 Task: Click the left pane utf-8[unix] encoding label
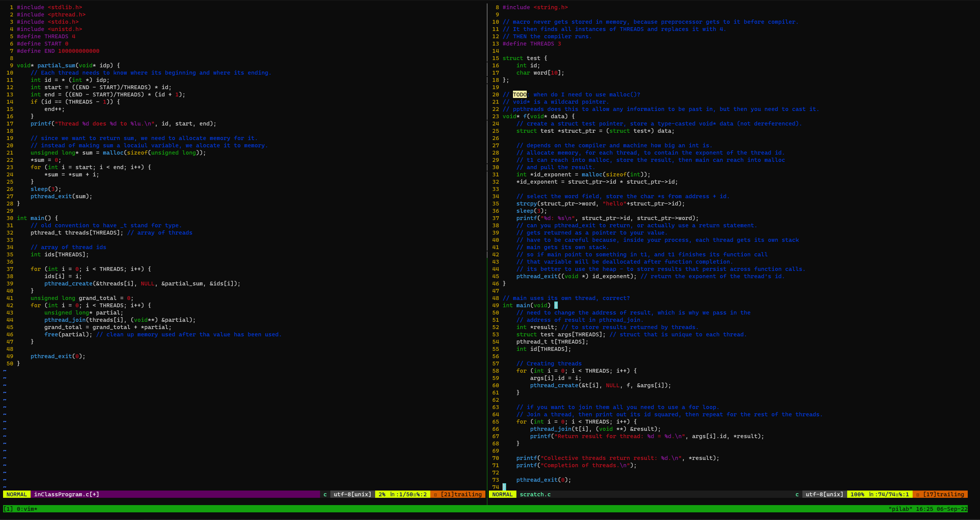pyautogui.click(x=352, y=494)
